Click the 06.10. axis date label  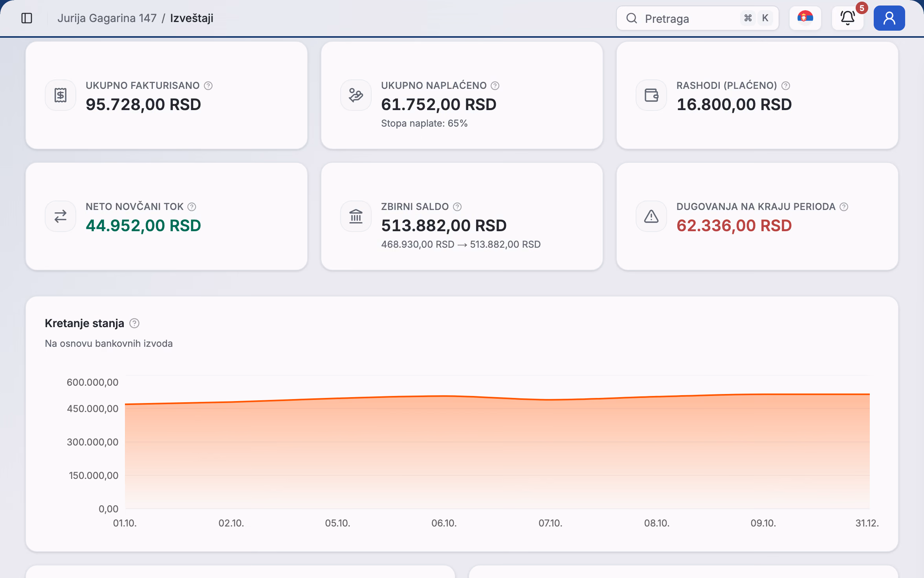coord(444,523)
